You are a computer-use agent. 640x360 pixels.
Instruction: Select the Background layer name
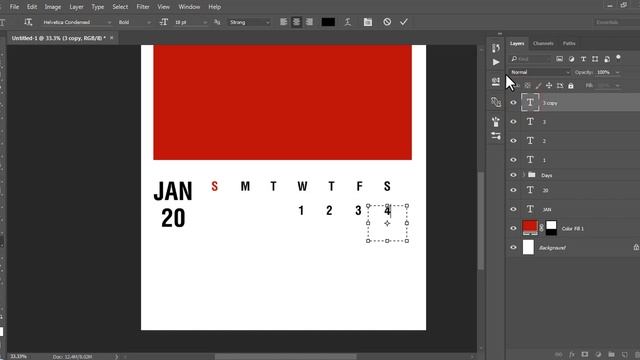(552, 248)
